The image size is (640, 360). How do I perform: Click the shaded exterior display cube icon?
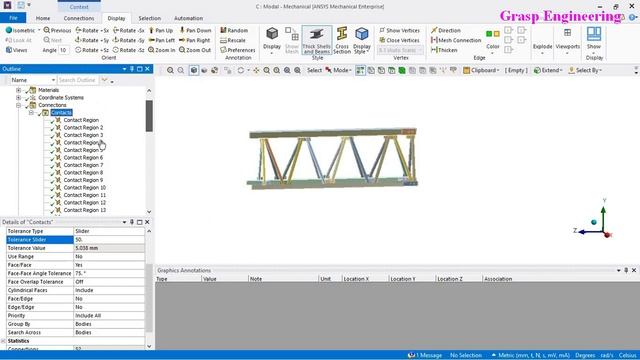point(194,70)
